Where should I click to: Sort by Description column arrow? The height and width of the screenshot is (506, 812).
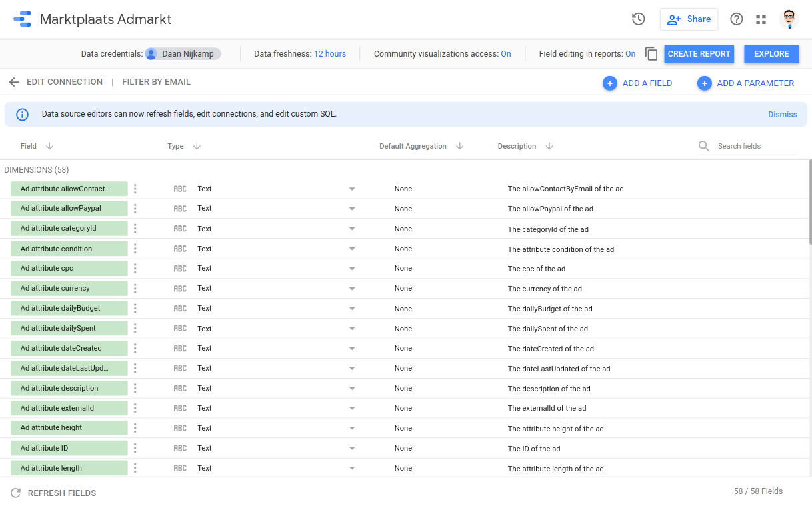point(549,146)
